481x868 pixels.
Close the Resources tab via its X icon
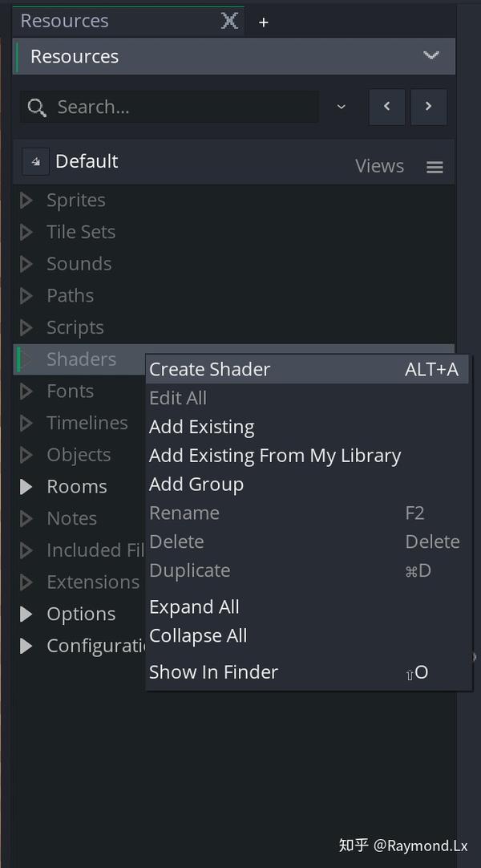pos(229,20)
